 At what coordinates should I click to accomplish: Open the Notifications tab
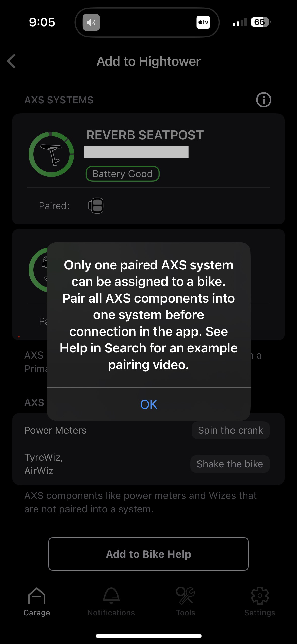click(111, 602)
